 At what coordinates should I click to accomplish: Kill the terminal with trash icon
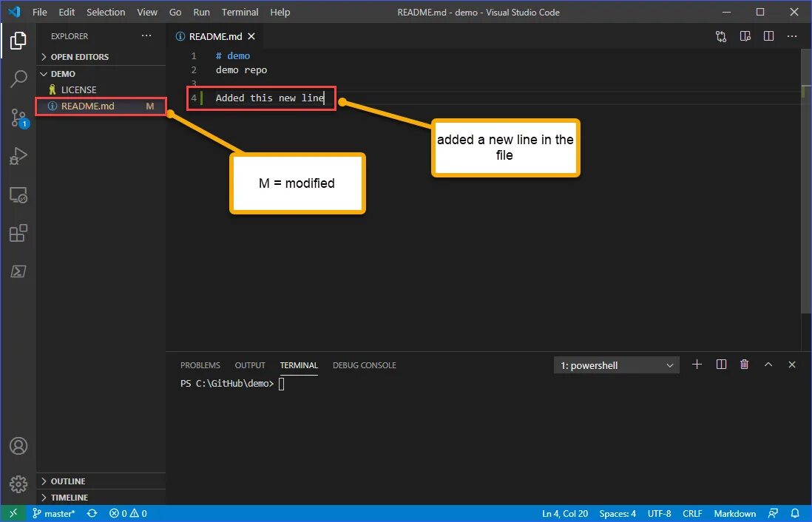pos(744,365)
